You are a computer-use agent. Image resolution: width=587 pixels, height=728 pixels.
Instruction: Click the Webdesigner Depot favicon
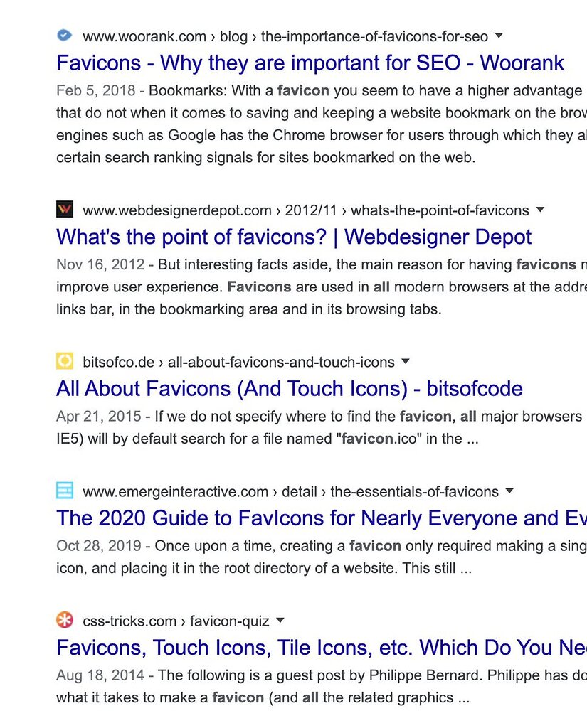click(64, 208)
